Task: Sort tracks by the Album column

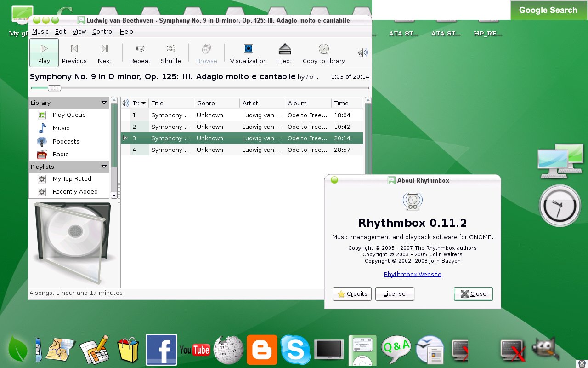Action: (x=308, y=103)
